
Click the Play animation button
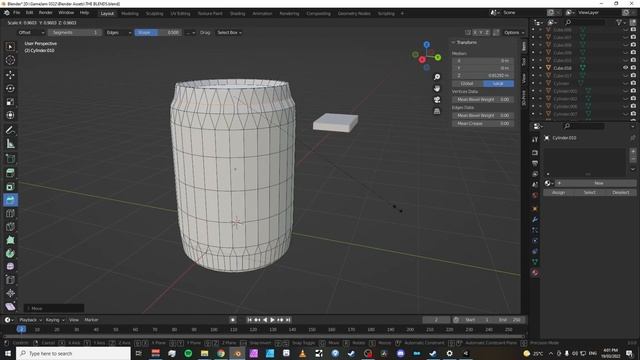click(x=272, y=320)
